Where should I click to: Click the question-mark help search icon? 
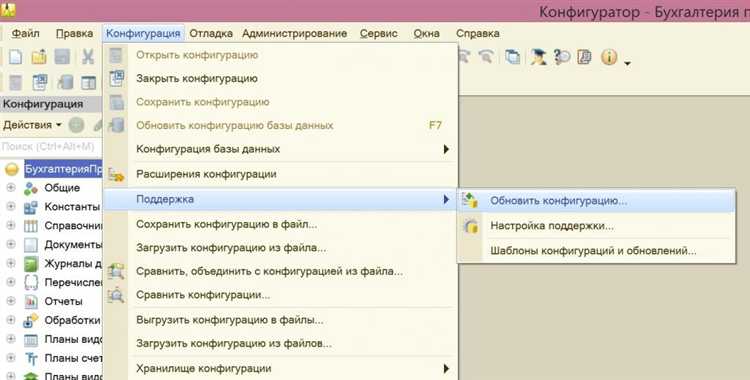pyautogui.click(x=562, y=57)
